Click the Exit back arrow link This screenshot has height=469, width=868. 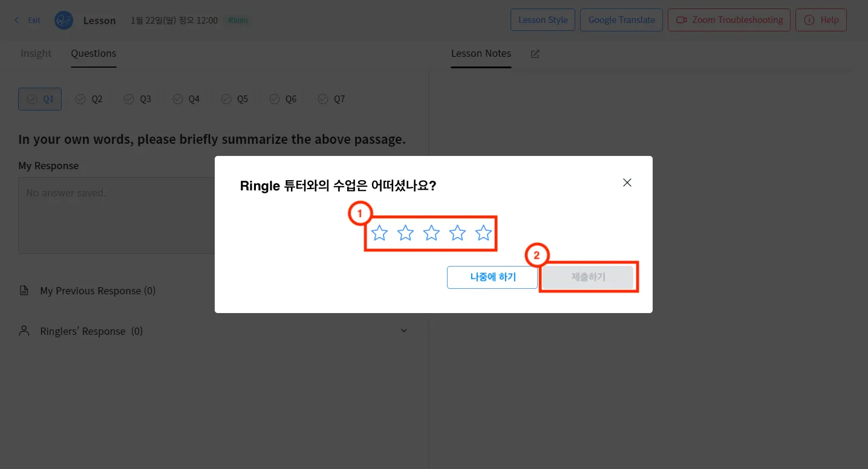27,20
